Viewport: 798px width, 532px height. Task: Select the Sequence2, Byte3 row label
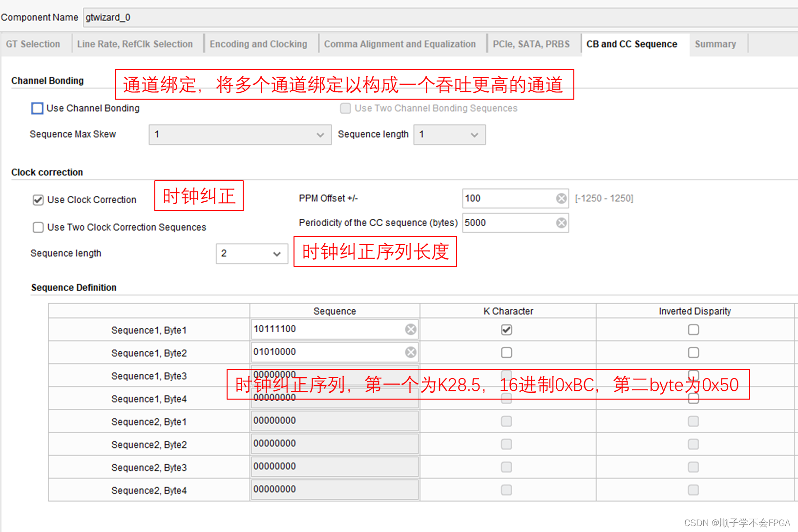coord(149,468)
